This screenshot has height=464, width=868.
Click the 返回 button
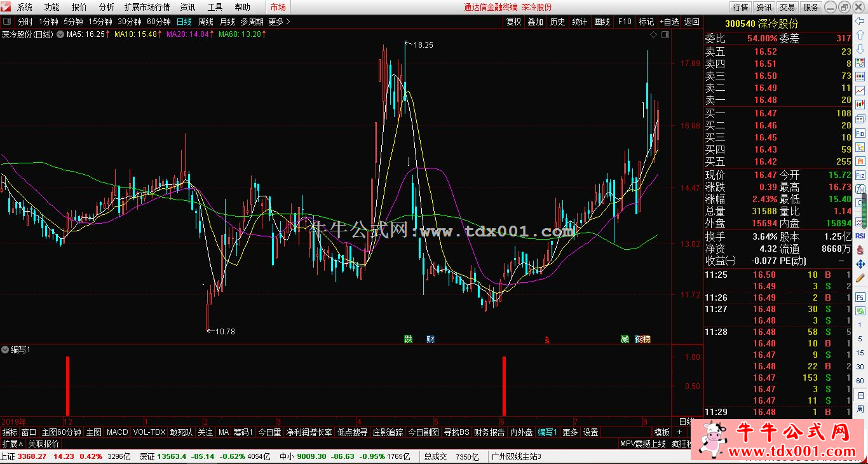[692, 22]
